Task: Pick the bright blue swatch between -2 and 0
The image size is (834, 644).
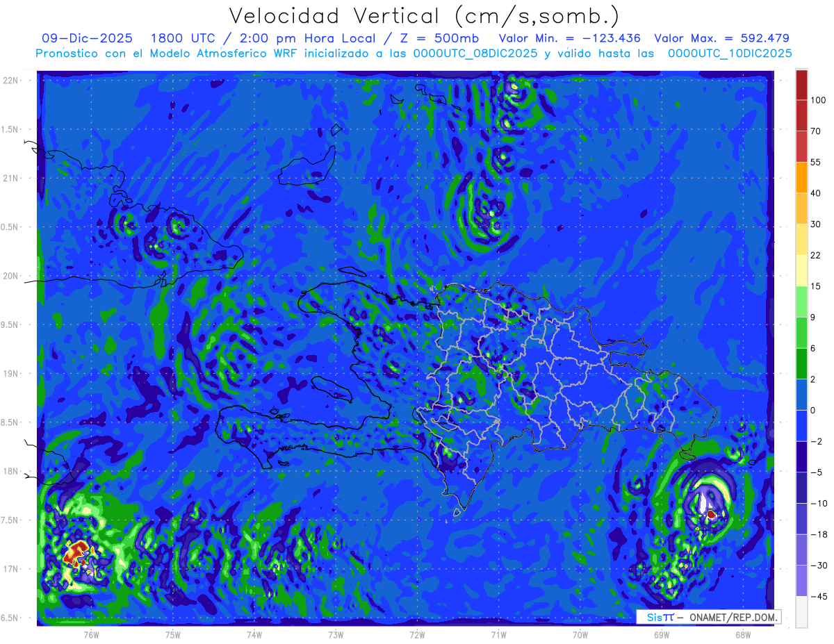Action: [801, 425]
